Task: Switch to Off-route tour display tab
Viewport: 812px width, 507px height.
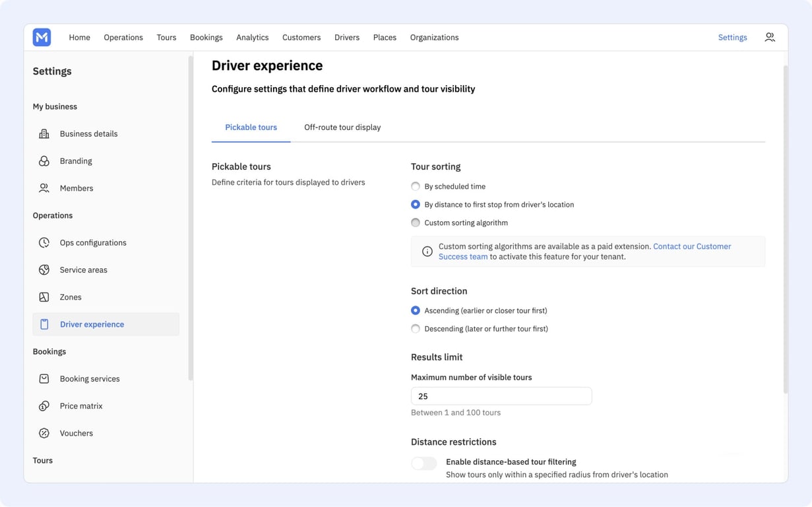Action: click(342, 127)
